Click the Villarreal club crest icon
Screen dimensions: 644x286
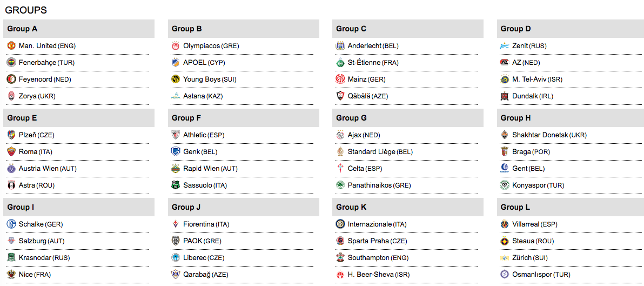click(505, 224)
